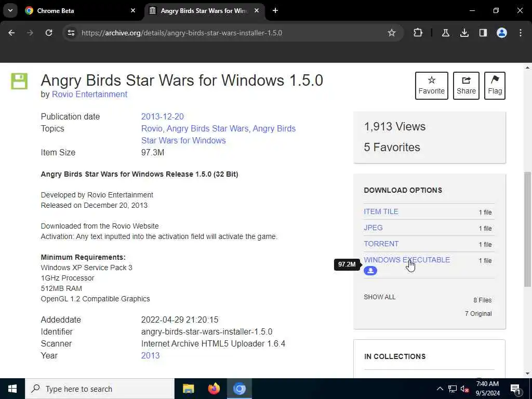
Task: Reload the page with the refresh icon
Action: 49,33
